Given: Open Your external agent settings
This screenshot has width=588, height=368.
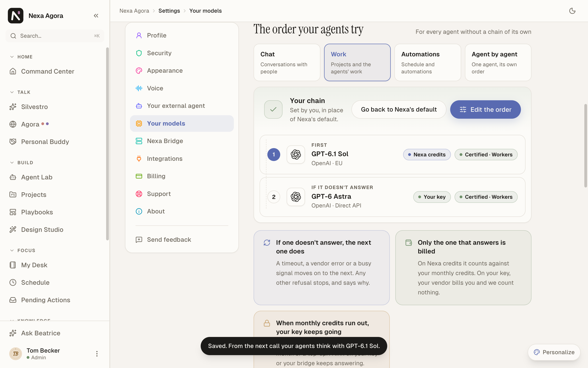Looking at the screenshot, I should click(182, 106).
